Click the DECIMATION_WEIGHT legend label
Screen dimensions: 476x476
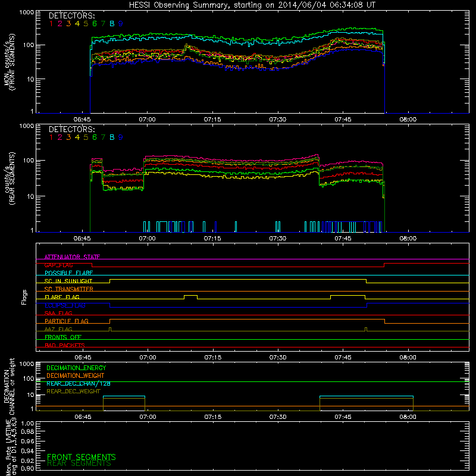click(x=76, y=375)
